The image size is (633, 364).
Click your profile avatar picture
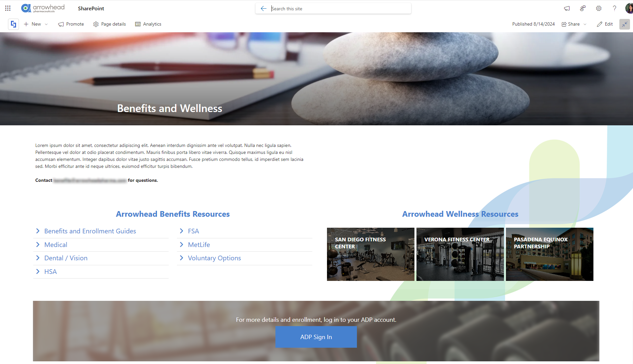pos(628,8)
